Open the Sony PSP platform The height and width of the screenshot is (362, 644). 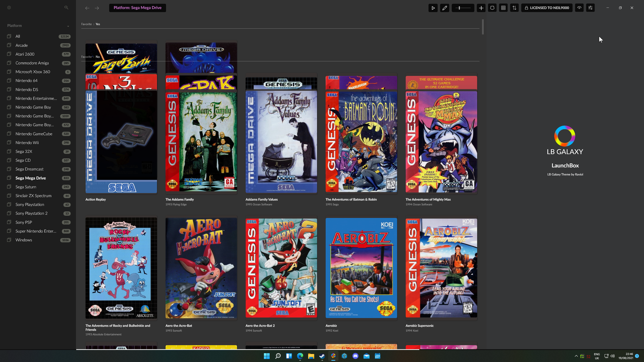tap(39, 222)
